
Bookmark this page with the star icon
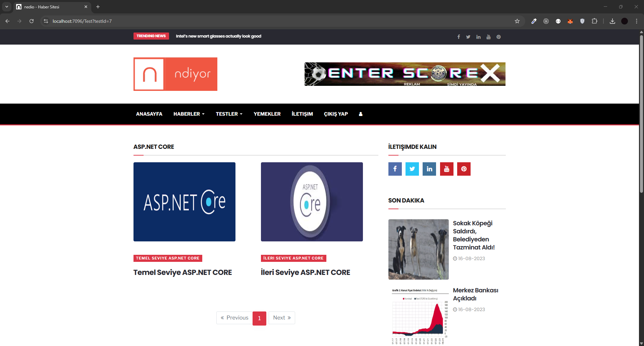click(x=517, y=21)
